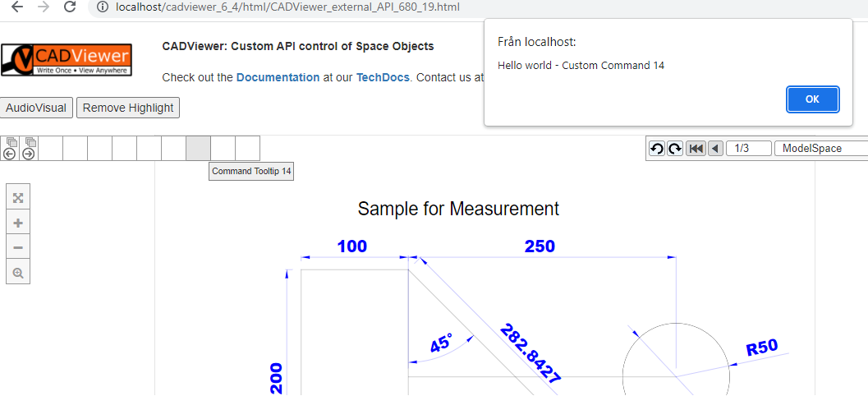Image resolution: width=868 pixels, height=396 pixels.
Task: Click the 200 vertical dimension label
Action: pyautogui.click(x=276, y=378)
